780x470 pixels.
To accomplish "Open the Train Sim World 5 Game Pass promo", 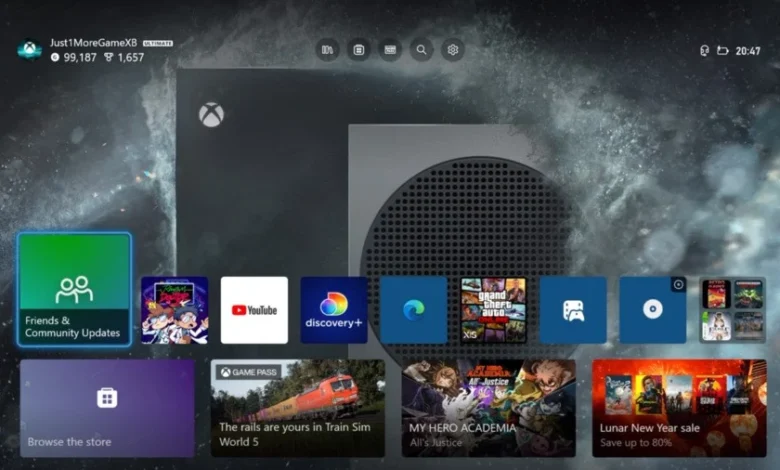I will (297, 408).
